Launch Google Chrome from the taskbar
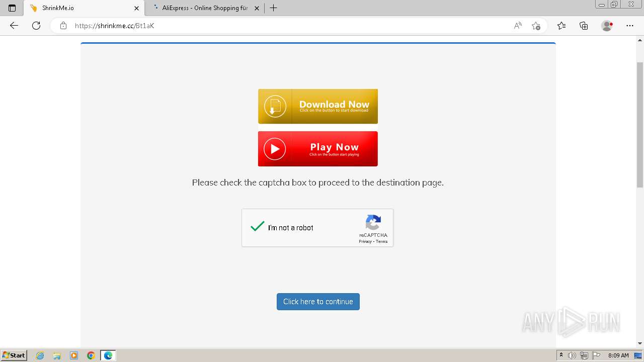The height and width of the screenshot is (362, 644). point(91,355)
